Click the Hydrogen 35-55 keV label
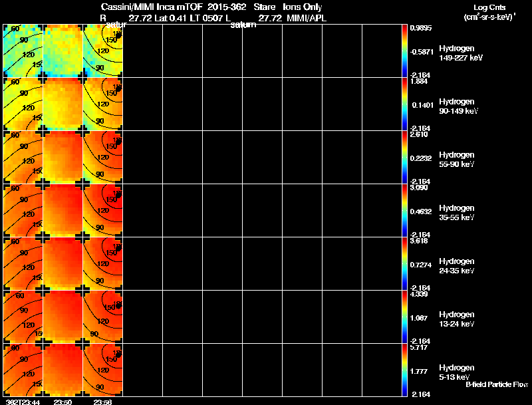 tap(457, 213)
